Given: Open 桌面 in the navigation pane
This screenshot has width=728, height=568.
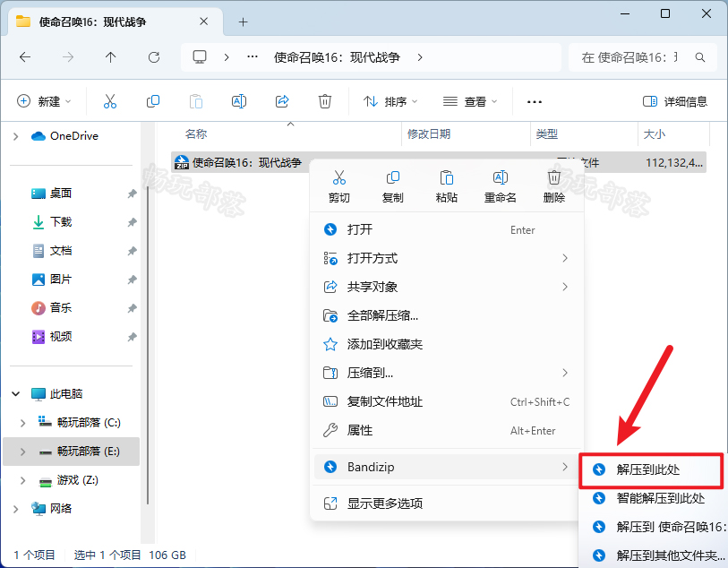Looking at the screenshot, I should [x=60, y=194].
